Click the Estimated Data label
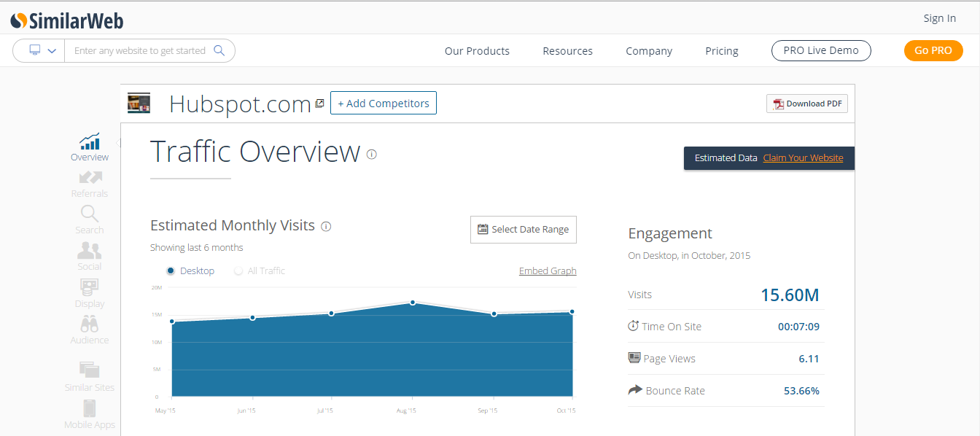Viewport: 980px width, 436px height. (726, 157)
